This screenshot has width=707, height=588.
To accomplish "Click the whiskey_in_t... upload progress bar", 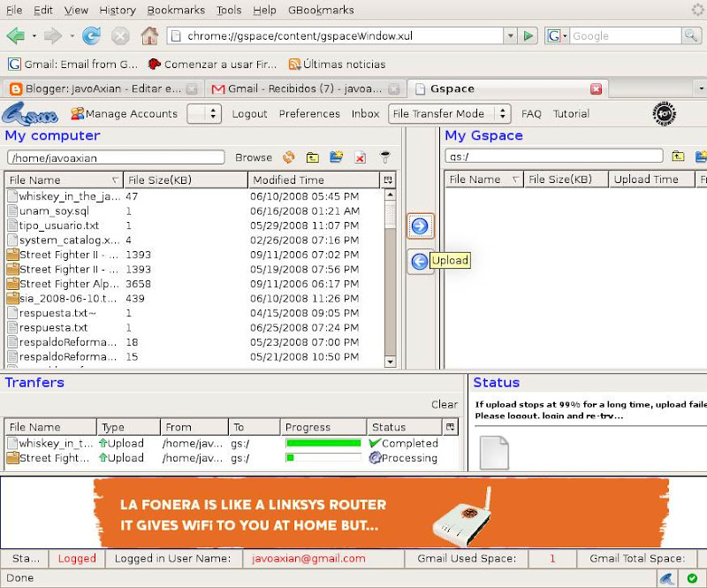I will click(323, 443).
